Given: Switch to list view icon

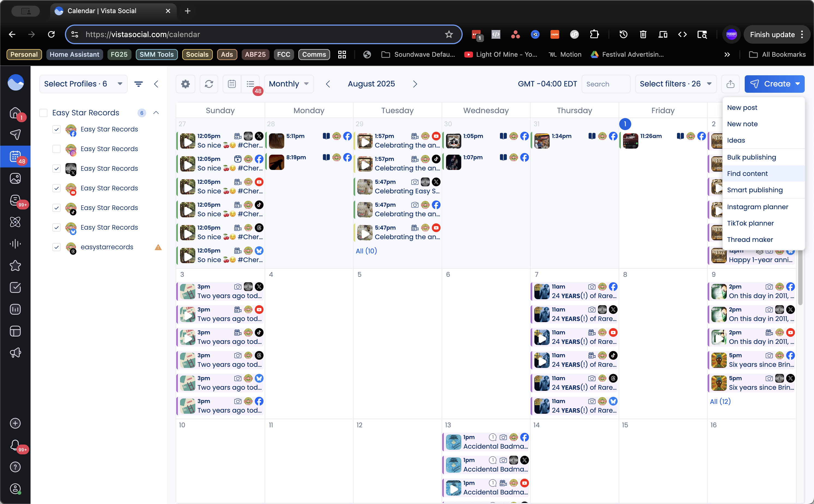Looking at the screenshot, I should coord(251,84).
